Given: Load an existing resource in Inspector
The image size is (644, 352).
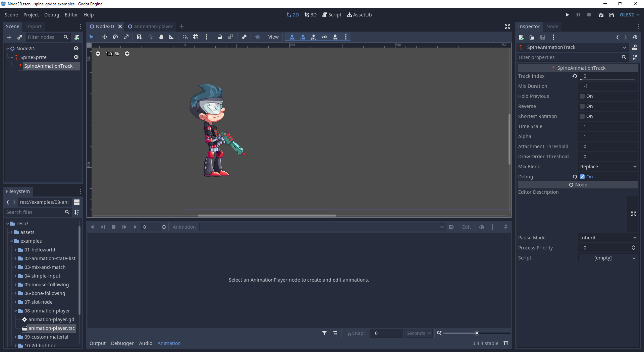Looking at the screenshot, I should [x=532, y=37].
